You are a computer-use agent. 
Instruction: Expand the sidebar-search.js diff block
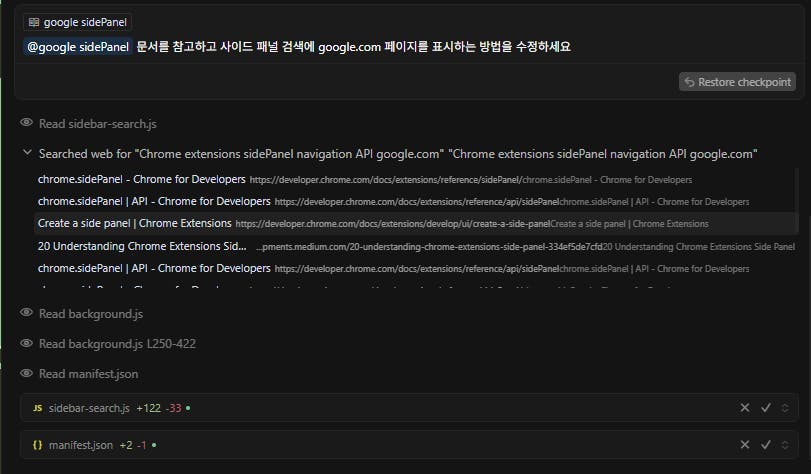tap(785, 408)
